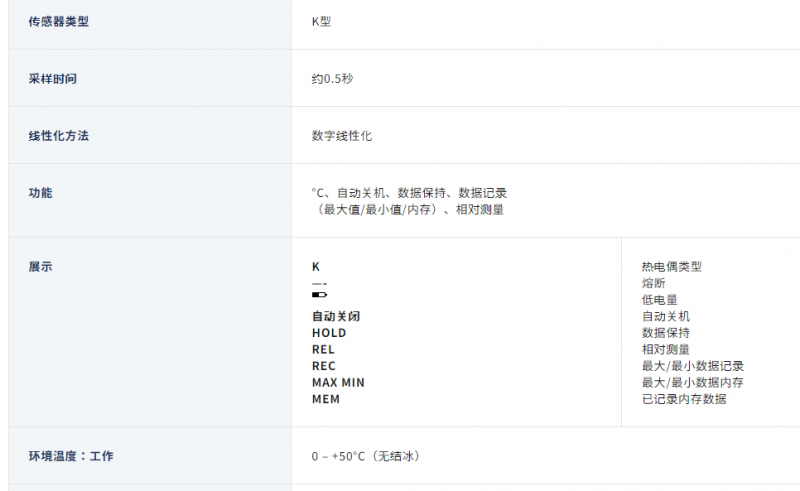800x491 pixels.
Task: Click the 采样时间 row header
Action: point(53,79)
